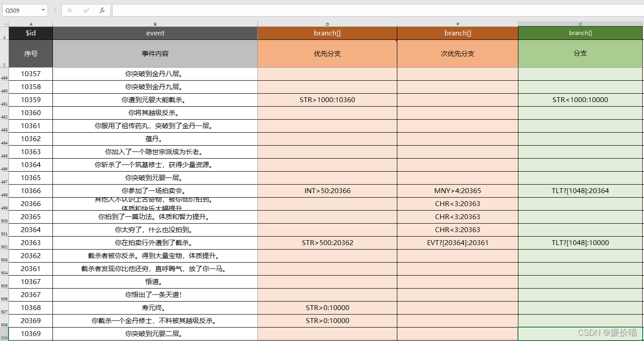This screenshot has width=644, height=341.
Task: Select the cell INT>50:20366
Action: coord(327,191)
